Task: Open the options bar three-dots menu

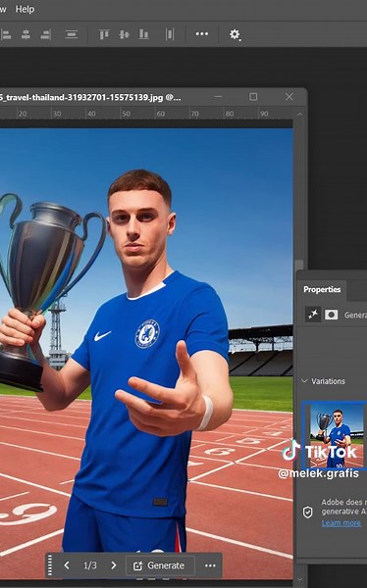Action: click(x=202, y=34)
